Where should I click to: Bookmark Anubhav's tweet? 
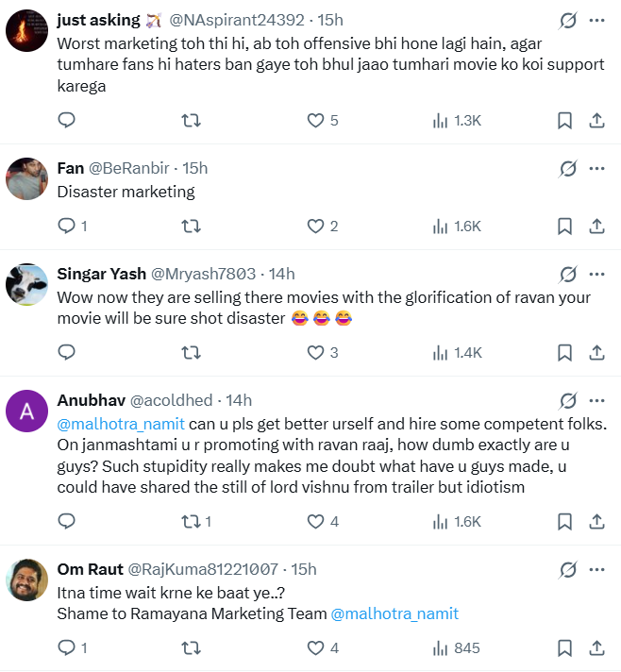[564, 522]
